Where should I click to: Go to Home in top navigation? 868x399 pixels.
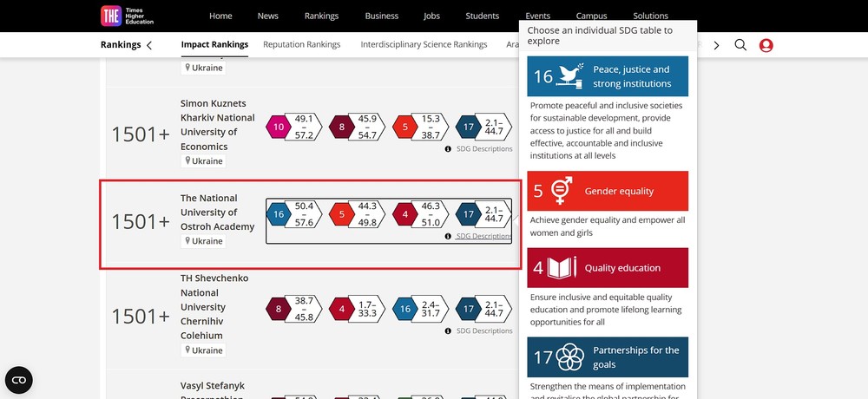pyautogui.click(x=220, y=16)
